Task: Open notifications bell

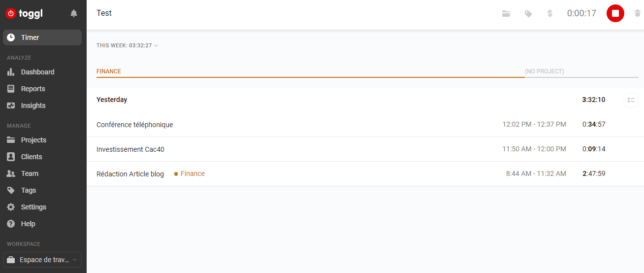Action: 74,13
